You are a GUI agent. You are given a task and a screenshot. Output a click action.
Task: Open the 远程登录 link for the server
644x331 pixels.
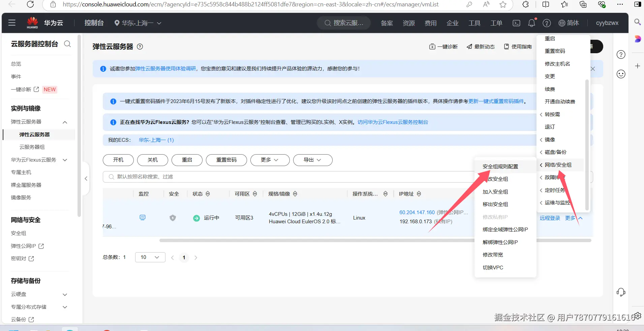pyautogui.click(x=550, y=218)
